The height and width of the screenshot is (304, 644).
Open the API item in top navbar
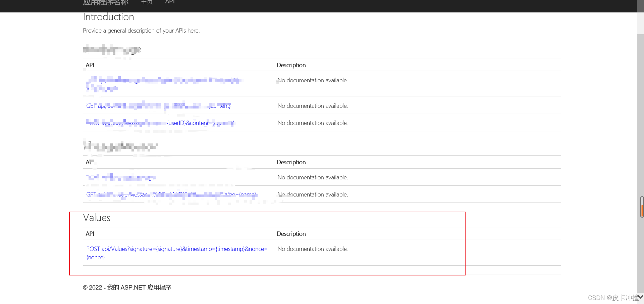pyautogui.click(x=170, y=2)
